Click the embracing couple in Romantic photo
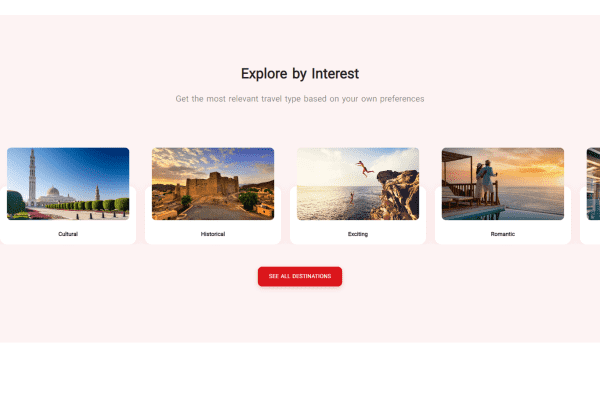 tap(485, 182)
